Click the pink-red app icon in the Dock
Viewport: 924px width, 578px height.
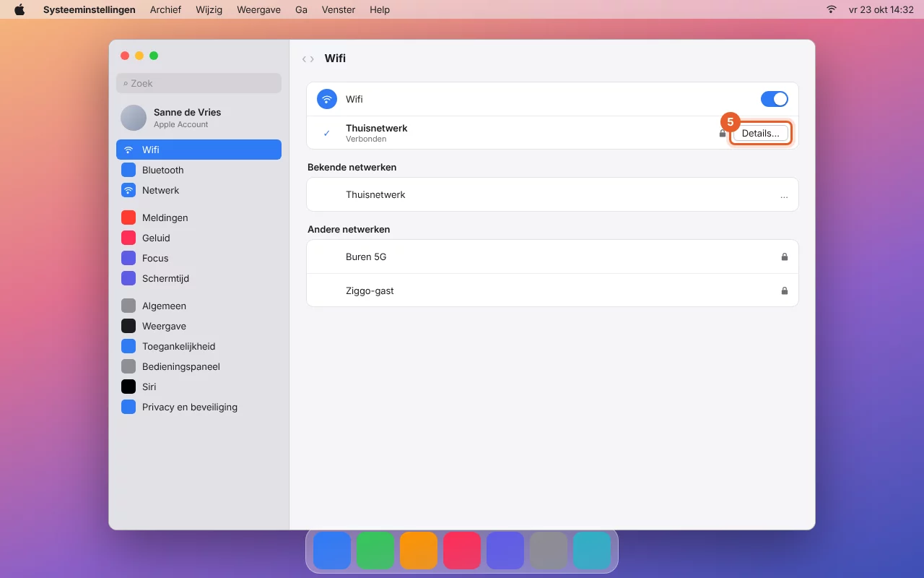click(462, 551)
